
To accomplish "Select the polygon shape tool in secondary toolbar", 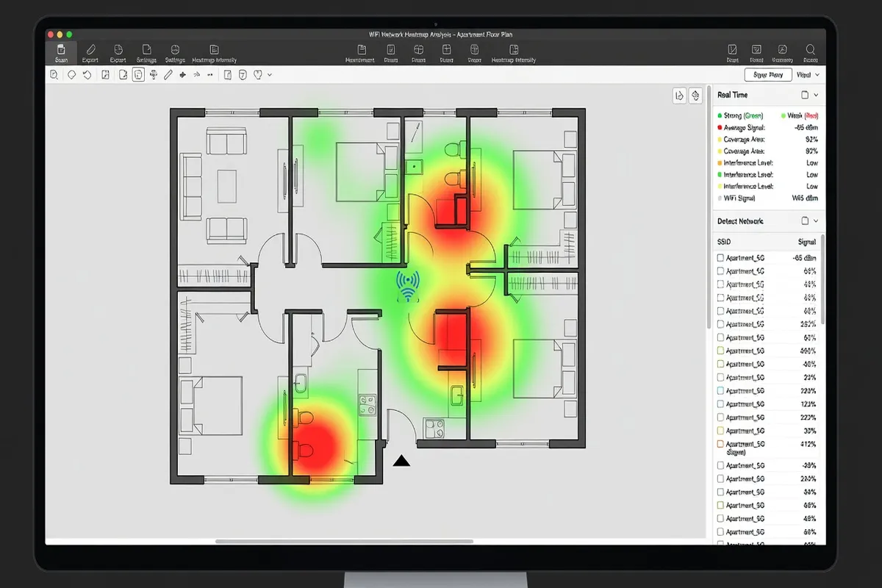I will pyautogui.click(x=72, y=74).
